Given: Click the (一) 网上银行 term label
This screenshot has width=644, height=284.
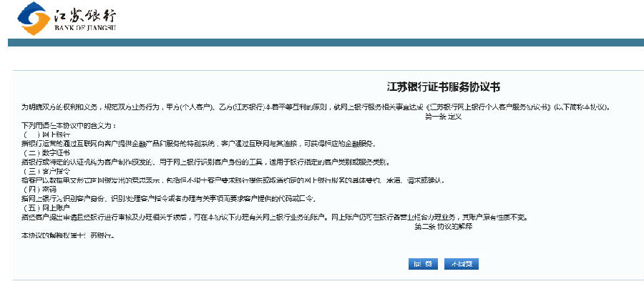Looking at the screenshot, I should [x=47, y=134].
